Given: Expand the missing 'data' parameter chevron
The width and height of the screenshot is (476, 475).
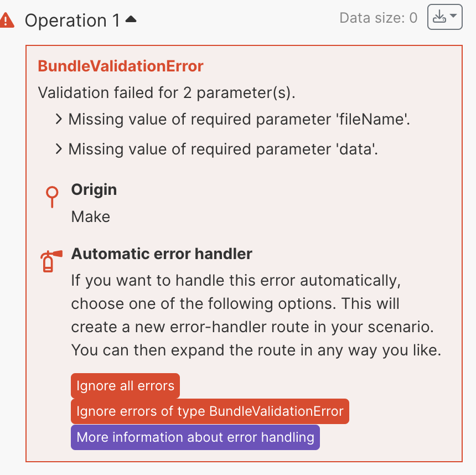Looking at the screenshot, I should point(59,149).
